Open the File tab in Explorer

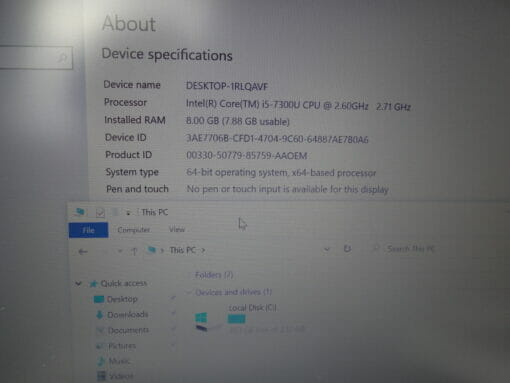[x=88, y=230]
